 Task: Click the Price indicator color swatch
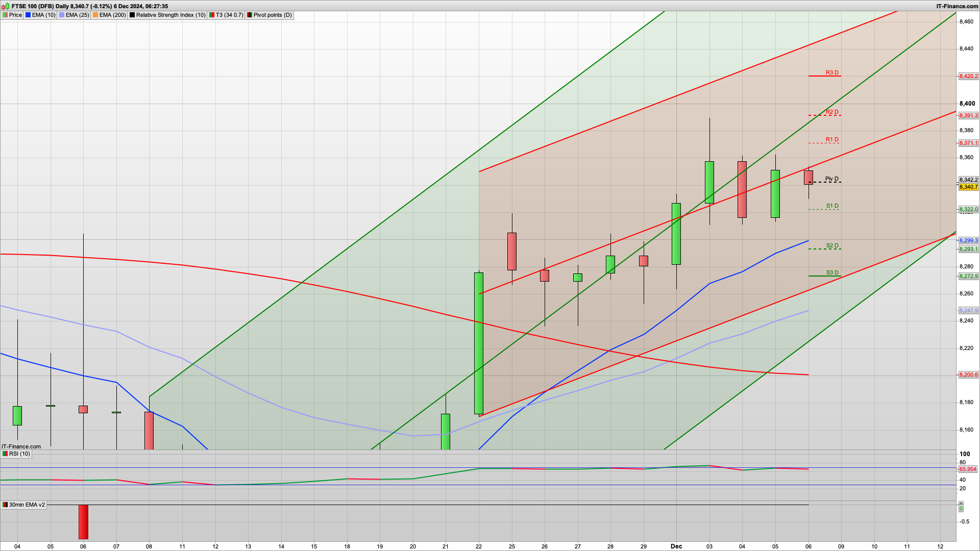[5, 15]
